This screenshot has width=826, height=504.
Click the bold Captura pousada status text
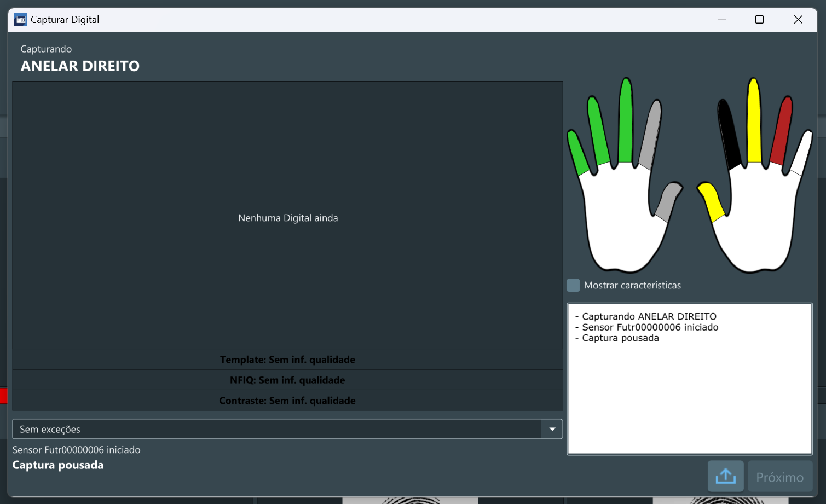point(58,465)
